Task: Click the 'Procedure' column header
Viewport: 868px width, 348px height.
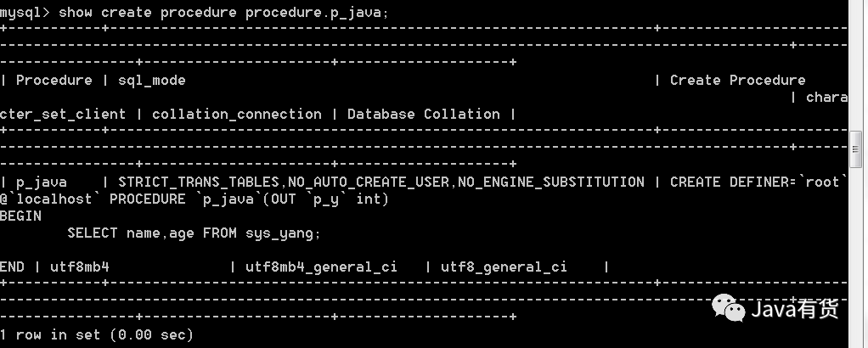Action: 54,81
